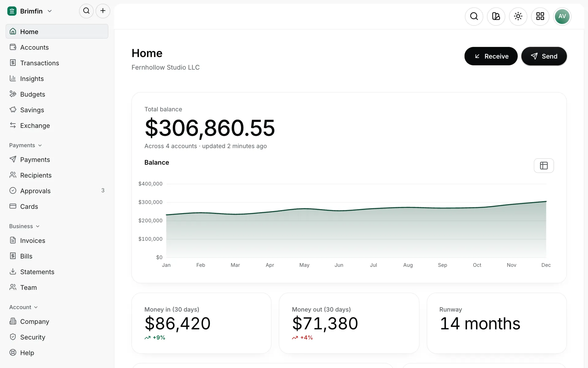Click the Company building icon
Image resolution: width=588 pixels, height=368 pixels.
pyautogui.click(x=13, y=321)
